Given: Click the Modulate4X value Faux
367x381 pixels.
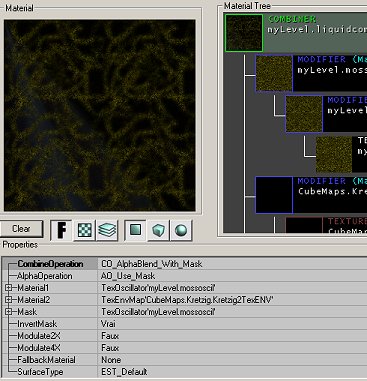Looking at the screenshot, I should (x=110, y=348).
